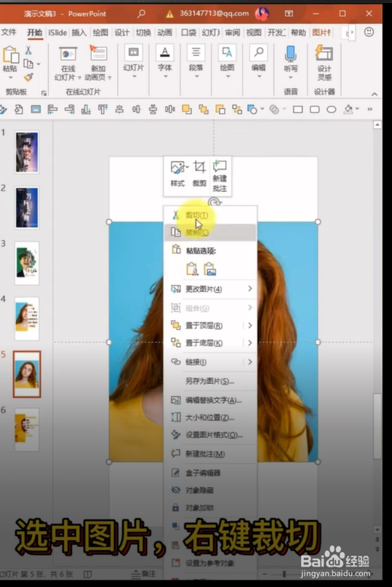Show more quick toolbar commands (») overflow

tap(370, 109)
